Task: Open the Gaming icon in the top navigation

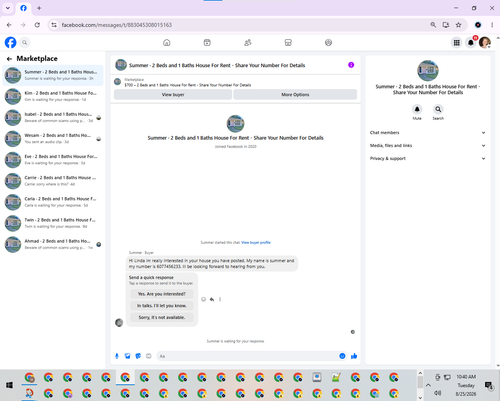Action: [328, 43]
